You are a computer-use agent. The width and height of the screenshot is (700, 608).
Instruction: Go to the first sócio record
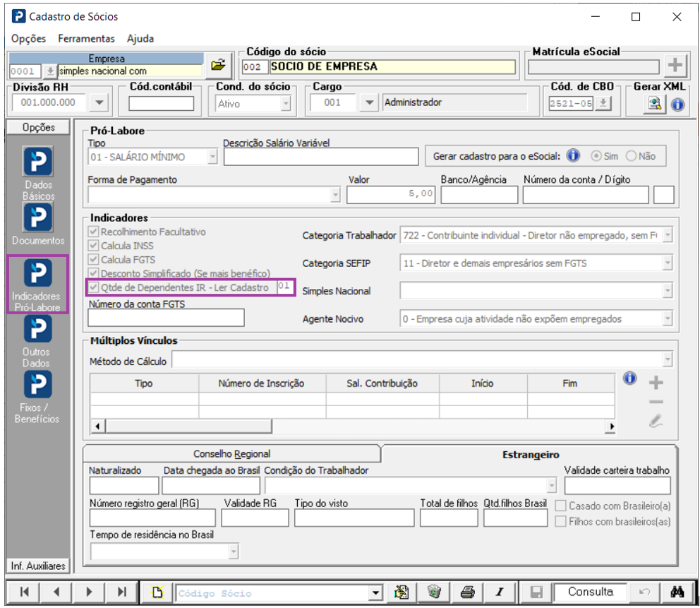[24, 592]
